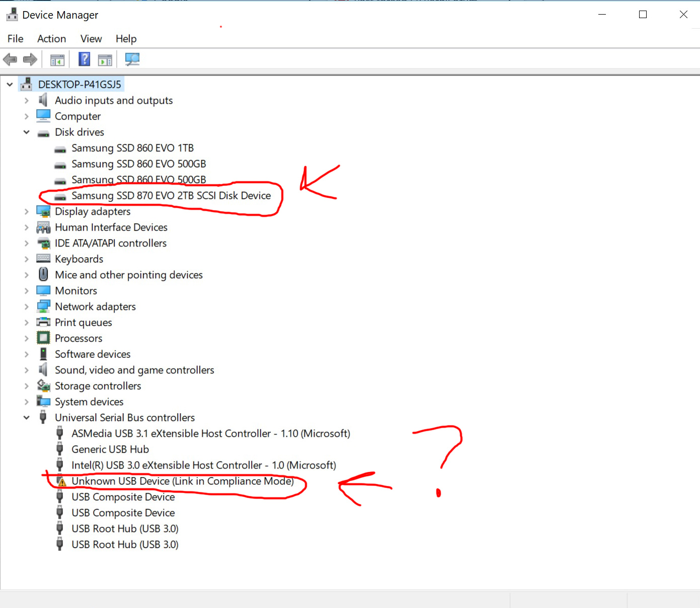Expand the Display adapters category
The image size is (700, 608).
[x=26, y=211]
